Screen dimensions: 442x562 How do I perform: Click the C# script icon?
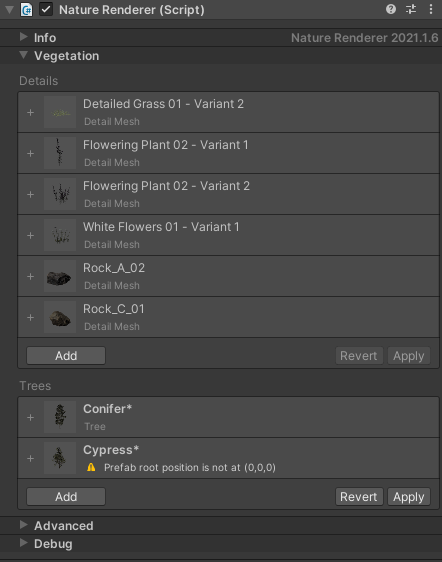click(27, 10)
